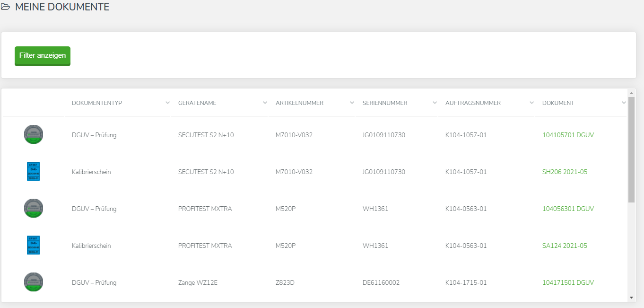Open blue calibration badge for SA124 2021-05 row

click(x=34, y=245)
